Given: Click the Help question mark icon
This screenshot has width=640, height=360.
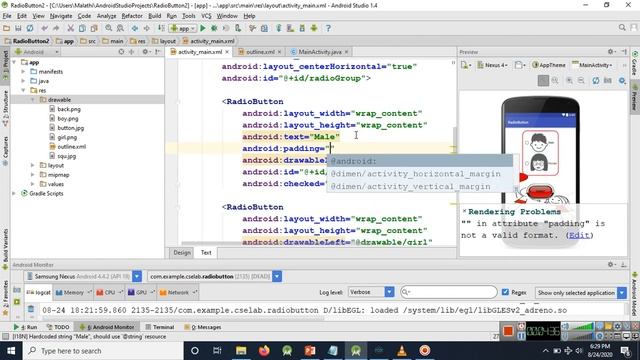Looking at the screenshot, I should [x=328, y=28].
